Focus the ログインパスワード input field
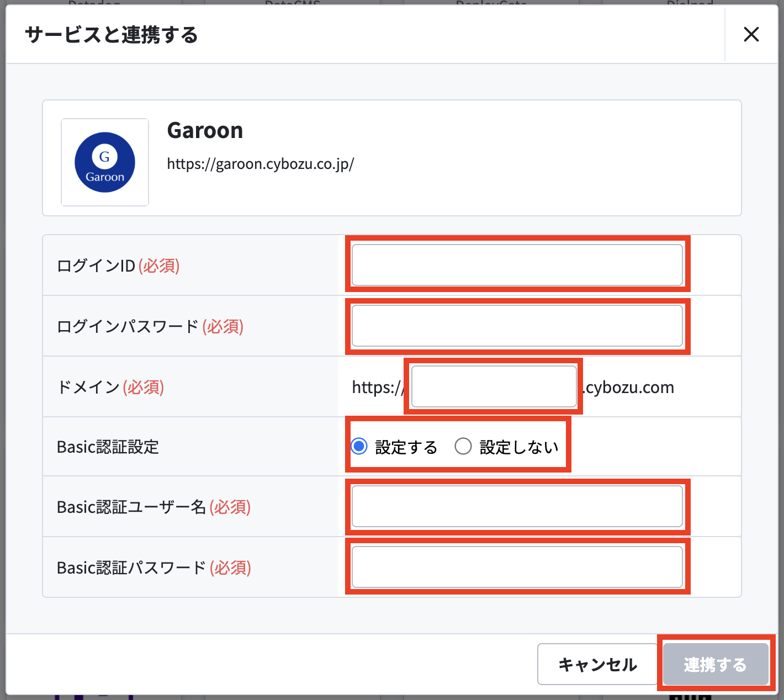This screenshot has height=700, width=784. pyautogui.click(x=517, y=326)
